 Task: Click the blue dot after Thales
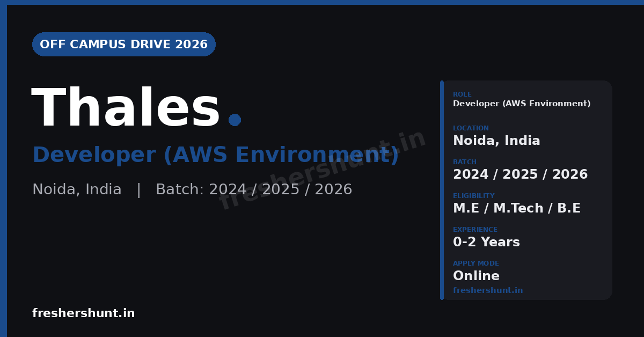tap(235, 120)
